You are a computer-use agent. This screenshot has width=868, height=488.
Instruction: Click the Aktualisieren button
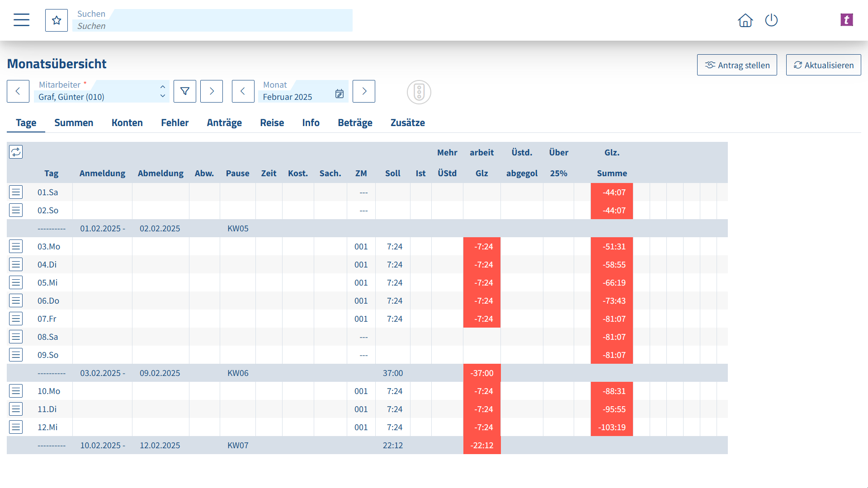[823, 65]
